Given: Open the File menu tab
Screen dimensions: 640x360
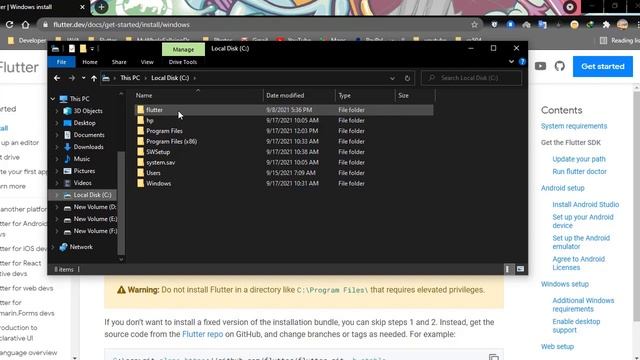Looking at the screenshot, I should (62, 62).
